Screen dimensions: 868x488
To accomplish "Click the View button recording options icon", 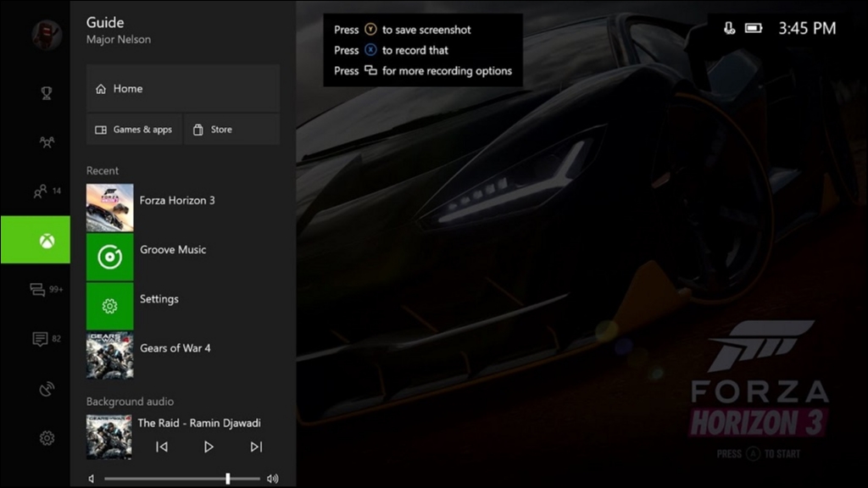I will click(370, 70).
